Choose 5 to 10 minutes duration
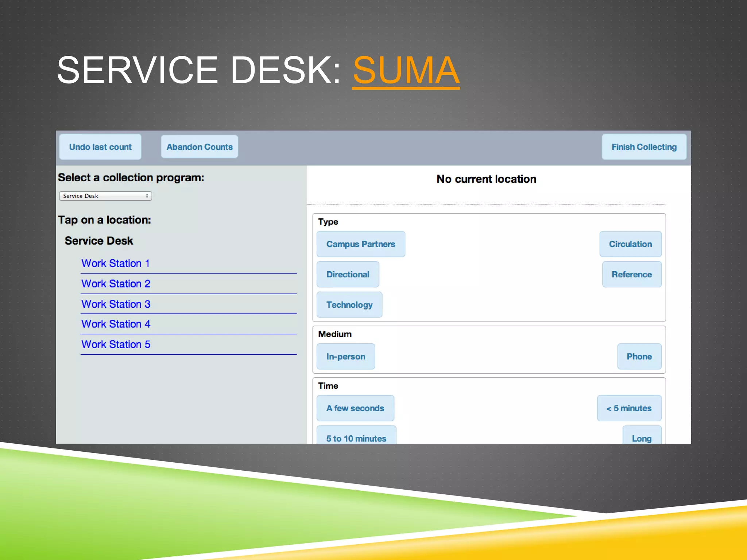Viewport: 747px width, 560px height. point(356,437)
